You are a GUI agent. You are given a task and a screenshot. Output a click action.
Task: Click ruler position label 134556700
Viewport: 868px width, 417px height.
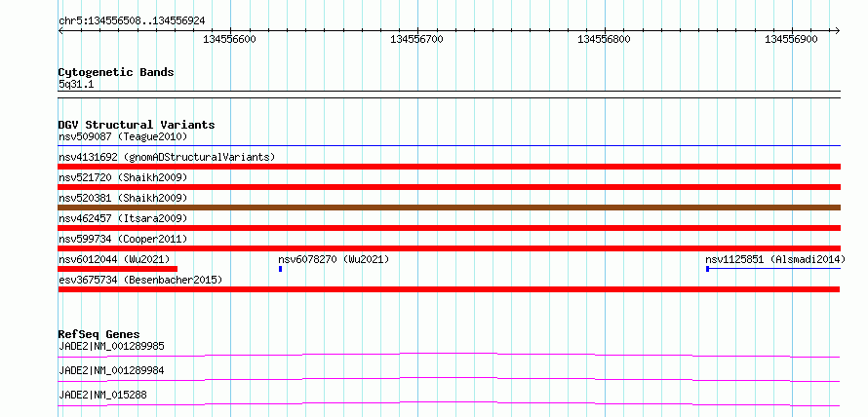click(416, 39)
